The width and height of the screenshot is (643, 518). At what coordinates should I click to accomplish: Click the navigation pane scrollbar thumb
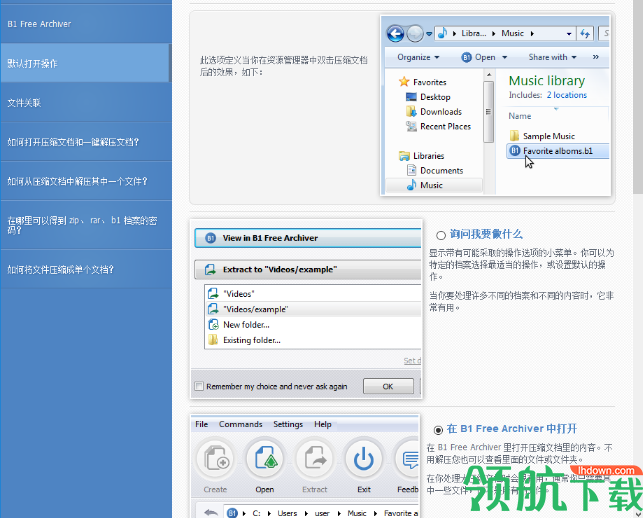(488, 112)
